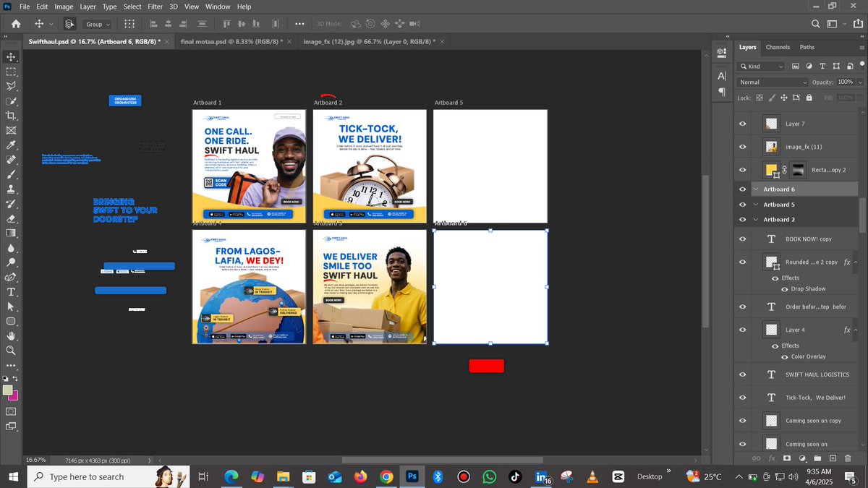Collapse the Artboard 2 group

[x=756, y=219]
